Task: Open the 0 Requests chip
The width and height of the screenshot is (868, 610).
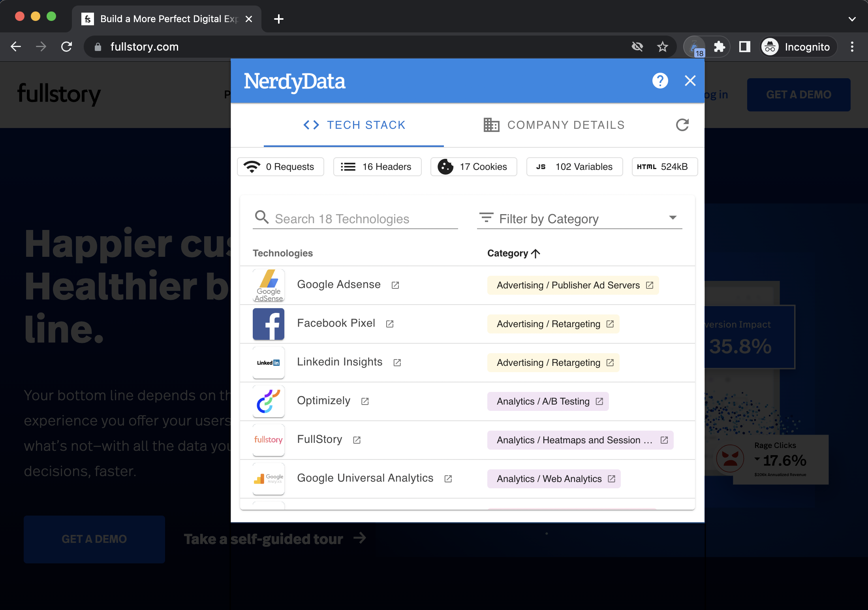Action: tap(280, 167)
